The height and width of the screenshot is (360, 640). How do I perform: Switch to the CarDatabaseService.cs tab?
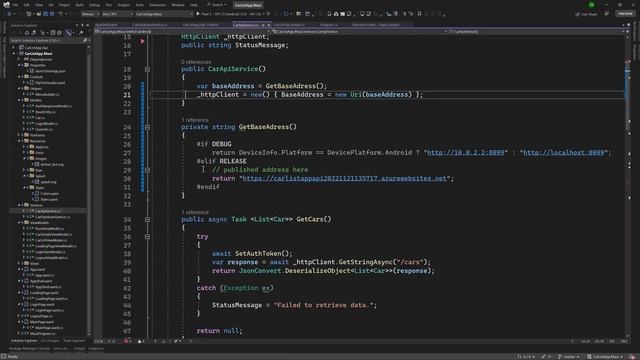pyautogui.click(x=149, y=25)
